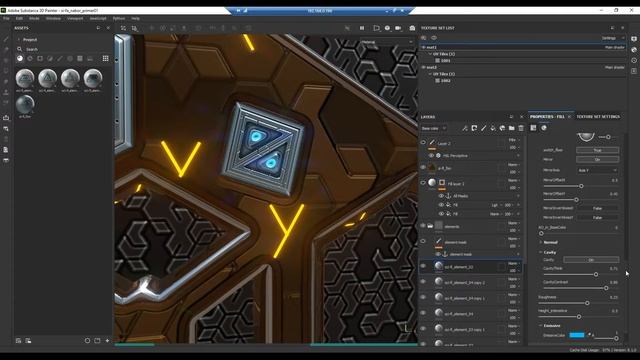The height and width of the screenshot is (360, 640).
Task: Open Texture Set List Settings dropdown
Action: (612, 38)
